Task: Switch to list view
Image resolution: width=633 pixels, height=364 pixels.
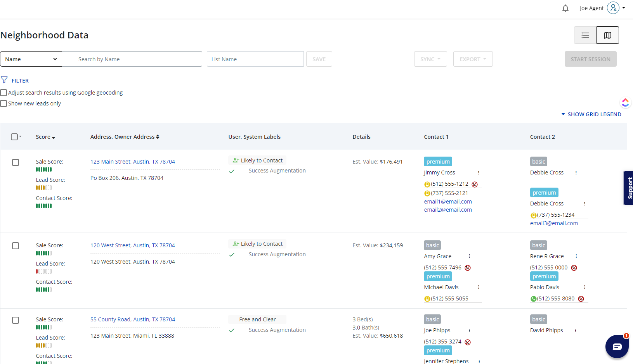Action: (585, 35)
